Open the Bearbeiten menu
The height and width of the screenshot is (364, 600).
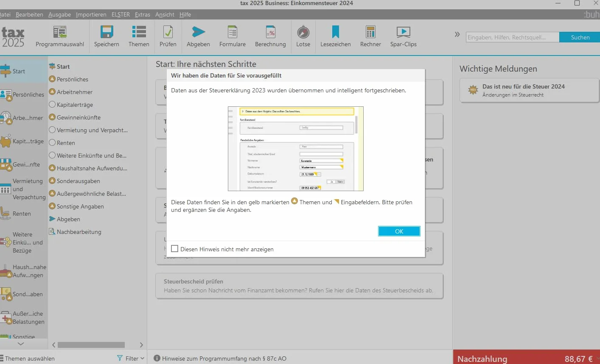pyautogui.click(x=29, y=14)
